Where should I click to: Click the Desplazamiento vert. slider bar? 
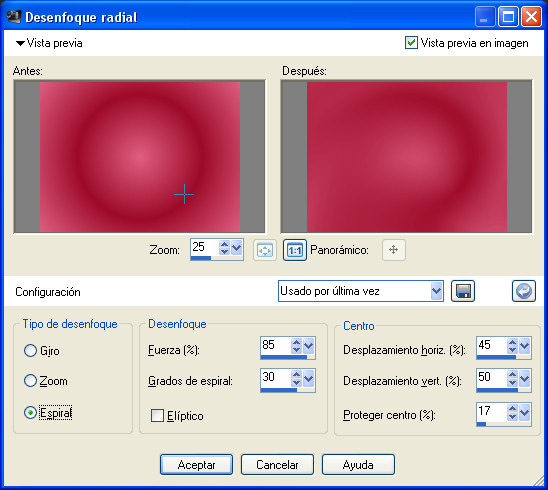pos(503,390)
